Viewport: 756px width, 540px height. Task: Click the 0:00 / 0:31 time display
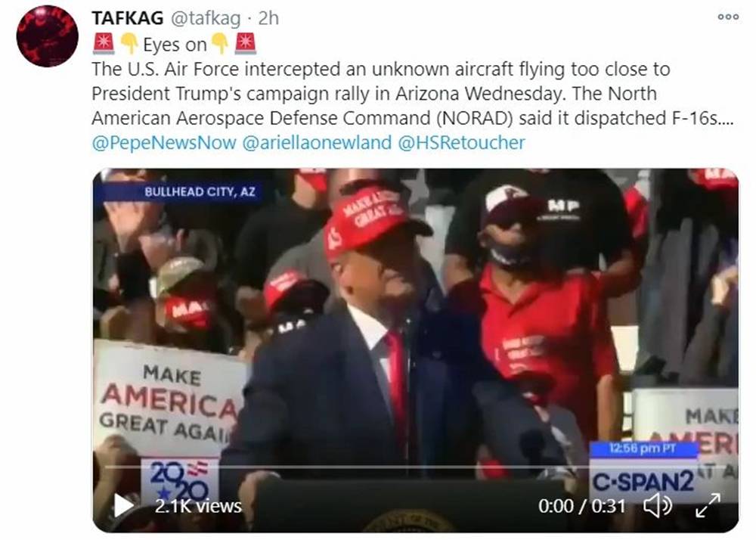click(x=582, y=506)
